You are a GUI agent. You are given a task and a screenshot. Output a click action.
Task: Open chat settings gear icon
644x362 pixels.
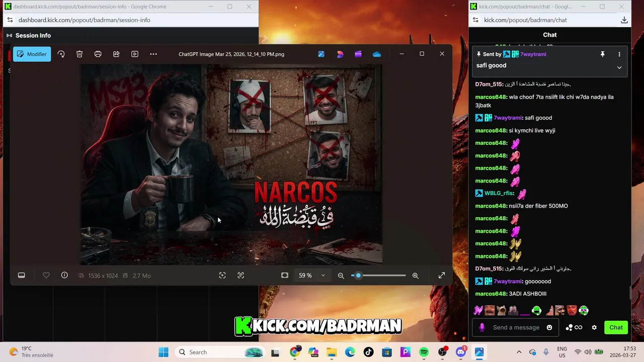point(594,327)
